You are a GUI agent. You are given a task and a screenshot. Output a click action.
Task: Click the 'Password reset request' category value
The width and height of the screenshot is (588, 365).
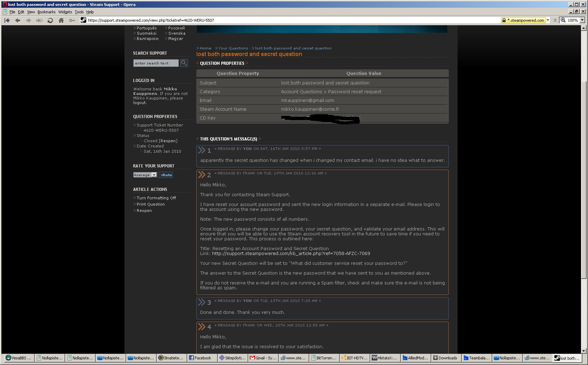pyautogui.click(x=355, y=92)
